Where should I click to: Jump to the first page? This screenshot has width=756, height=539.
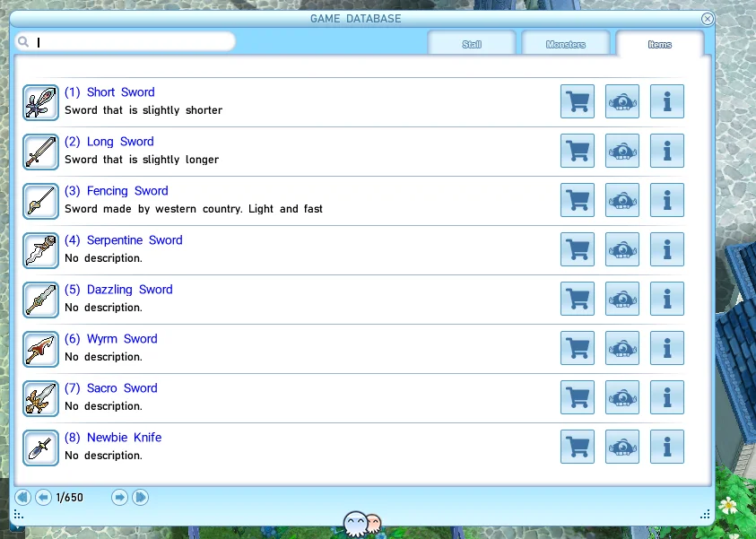click(x=22, y=497)
